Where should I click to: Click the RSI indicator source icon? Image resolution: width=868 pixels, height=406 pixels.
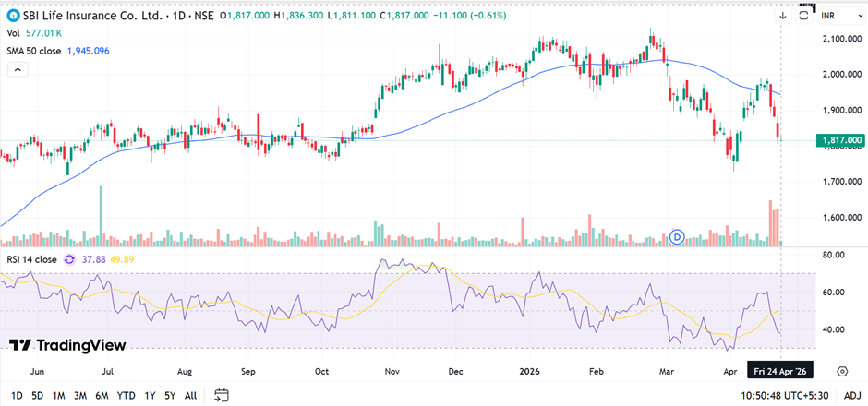pos(69,259)
